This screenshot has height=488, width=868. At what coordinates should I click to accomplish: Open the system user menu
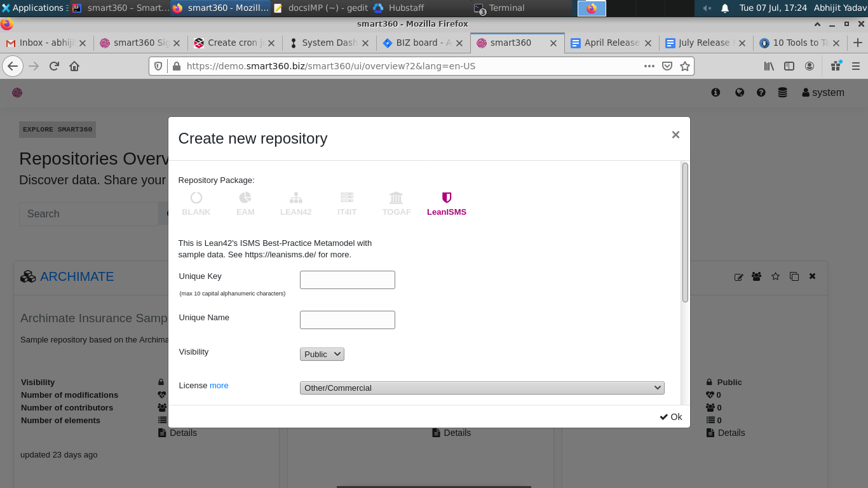pyautogui.click(x=824, y=92)
